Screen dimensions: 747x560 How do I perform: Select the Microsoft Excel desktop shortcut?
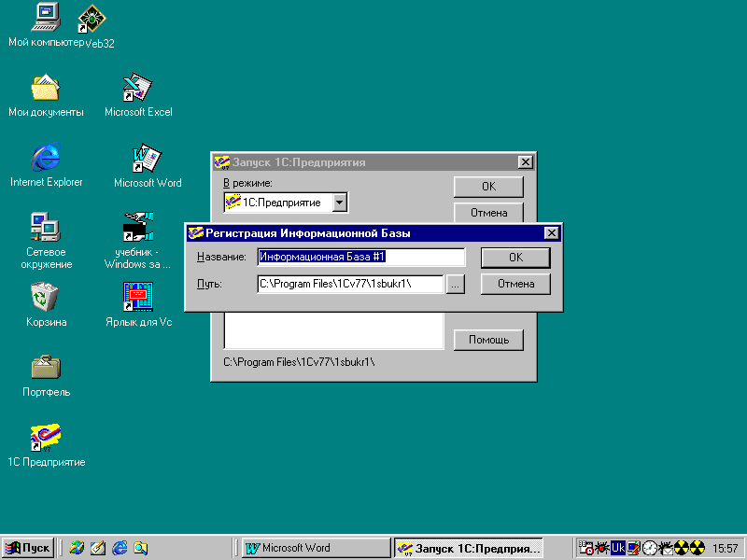(x=137, y=87)
